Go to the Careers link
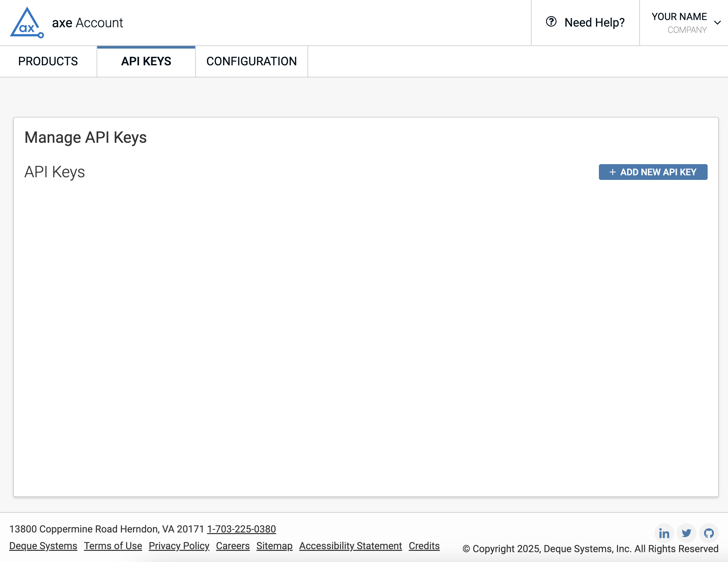This screenshot has height=562, width=728. click(x=233, y=546)
